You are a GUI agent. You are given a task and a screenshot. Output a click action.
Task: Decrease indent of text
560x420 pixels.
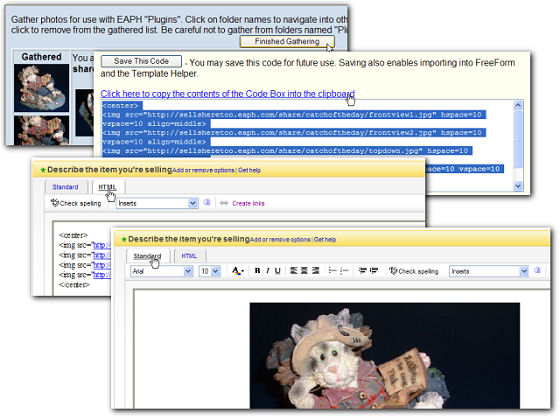pyautogui.click(x=362, y=271)
